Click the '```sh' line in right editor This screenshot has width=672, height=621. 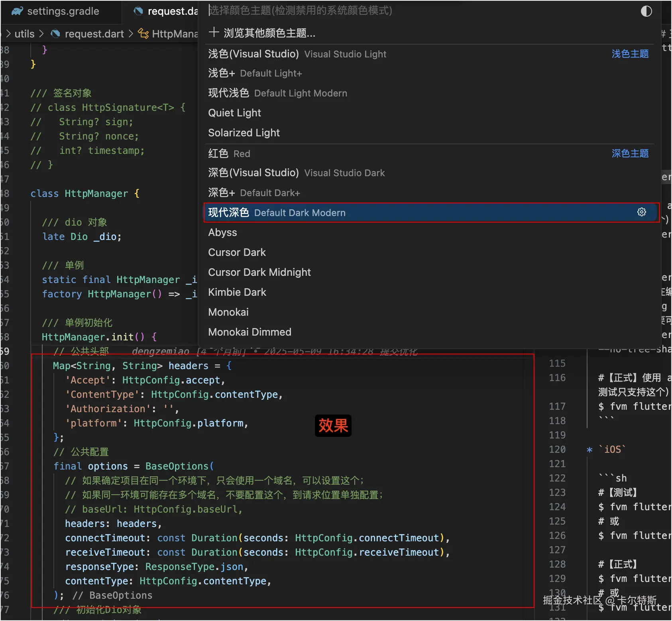[613, 478]
